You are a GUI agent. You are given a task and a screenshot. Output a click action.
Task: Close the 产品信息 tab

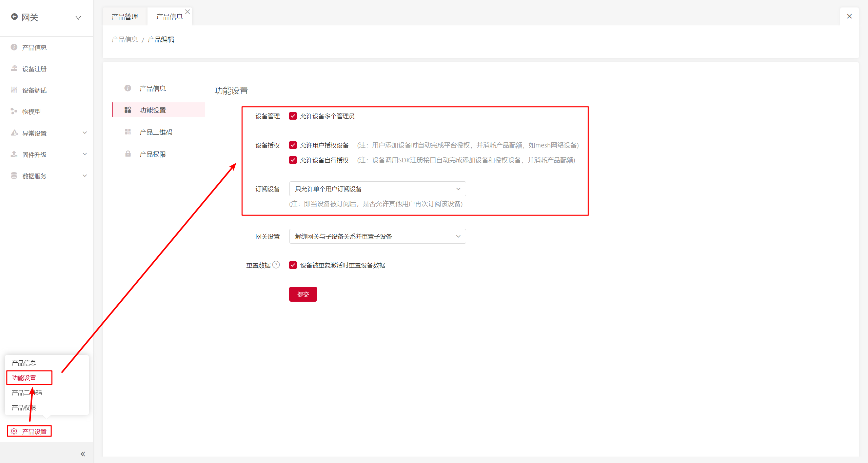tap(188, 12)
